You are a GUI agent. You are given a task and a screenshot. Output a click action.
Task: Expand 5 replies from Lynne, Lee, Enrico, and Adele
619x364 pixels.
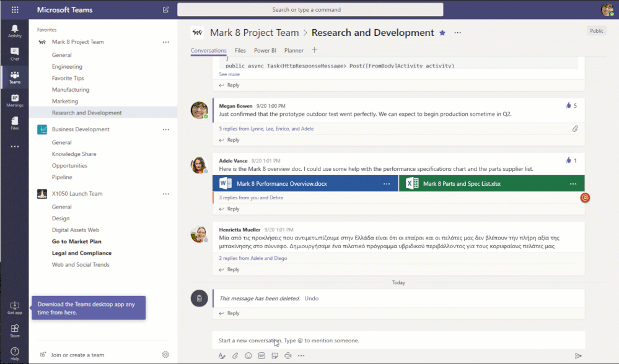click(266, 129)
